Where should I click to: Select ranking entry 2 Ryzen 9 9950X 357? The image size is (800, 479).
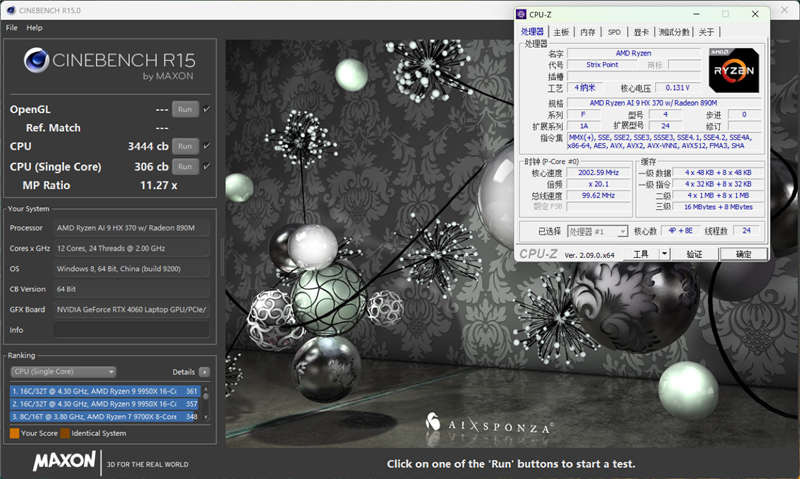[105, 404]
